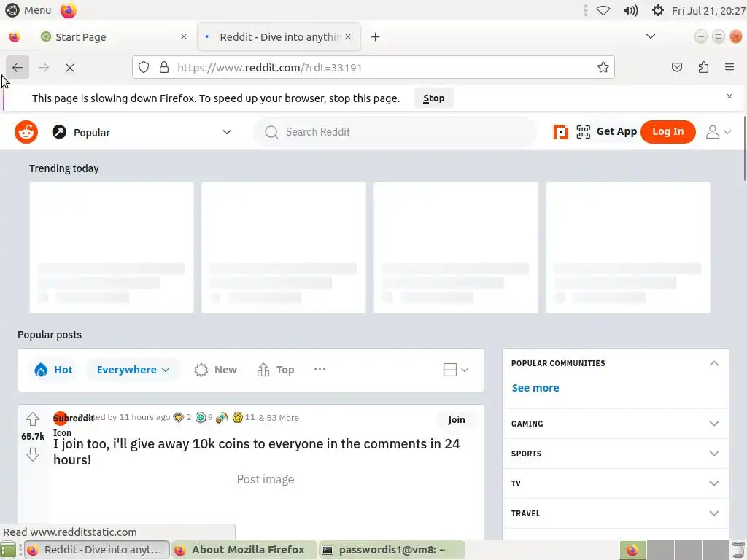Click the Log In button
The width and height of the screenshot is (747, 560).
coord(668,131)
